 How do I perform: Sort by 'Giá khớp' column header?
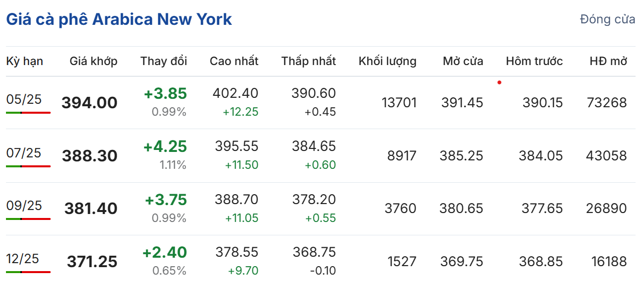click(93, 61)
